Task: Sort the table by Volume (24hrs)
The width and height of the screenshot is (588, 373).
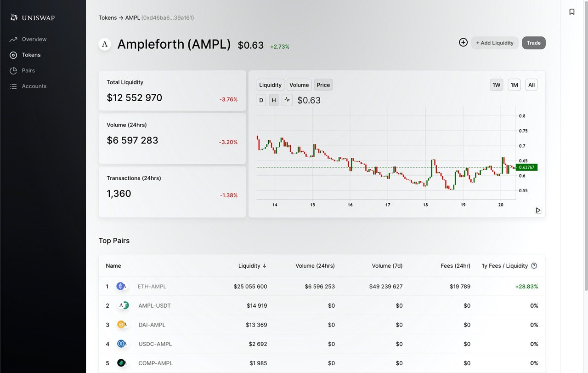Action: click(315, 266)
